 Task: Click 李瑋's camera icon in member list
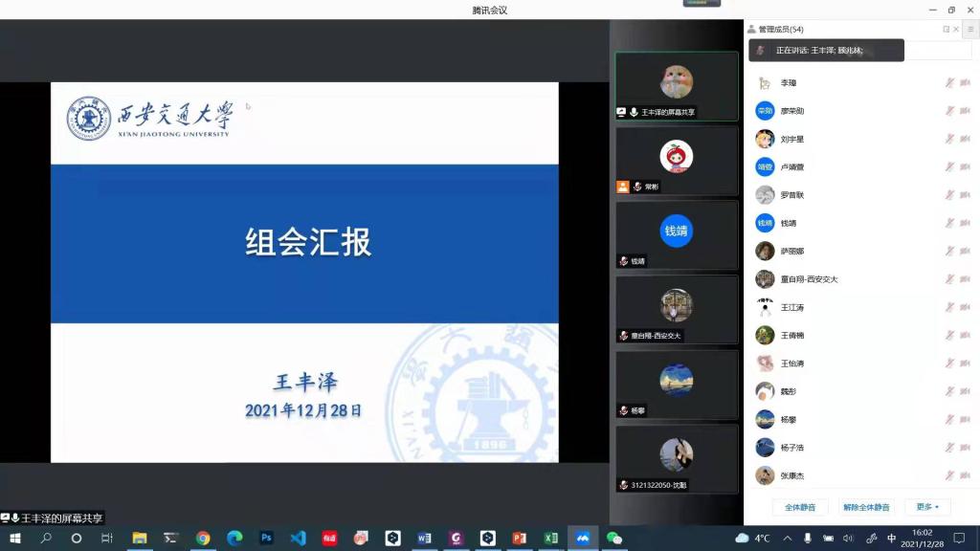[965, 83]
